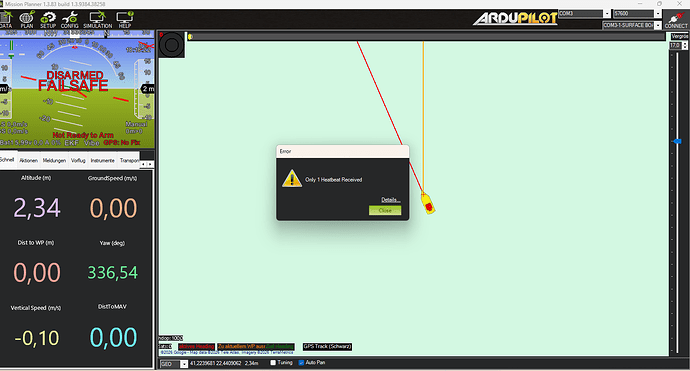This screenshot has height=371, width=690.
Task: Click the GPS Track (Schwarz) legend label
Action: coord(327,346)
